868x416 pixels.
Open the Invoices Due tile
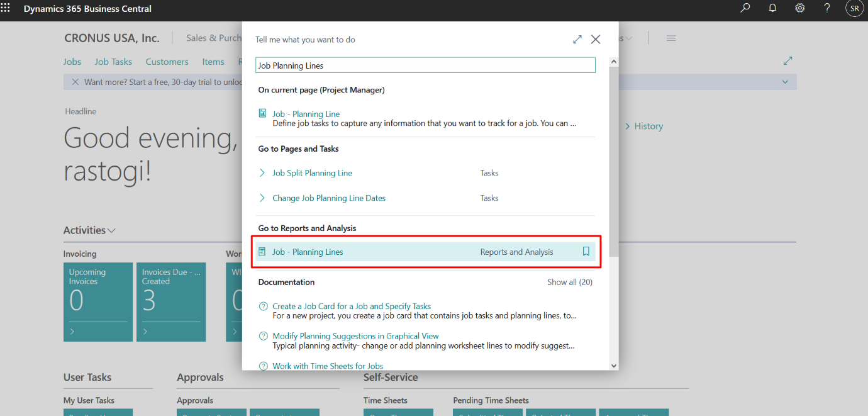tap(169, 302)
